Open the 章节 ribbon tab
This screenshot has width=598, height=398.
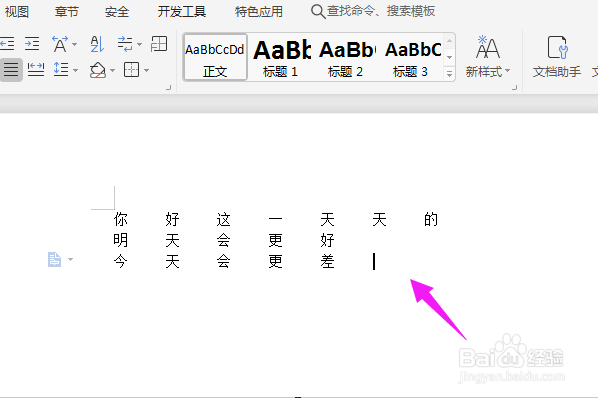pyautogui.click(x=66, y=11)
